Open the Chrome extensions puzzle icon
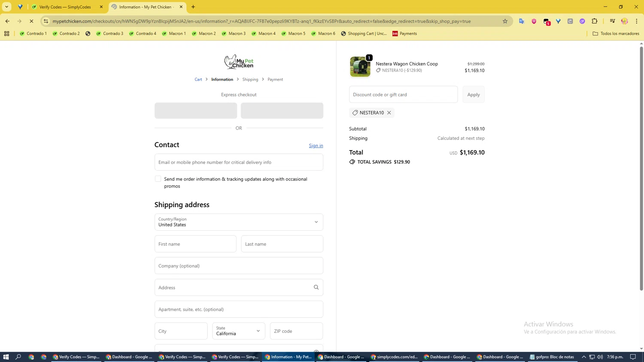This screenshot has height=362, width=644. point(594,21)
